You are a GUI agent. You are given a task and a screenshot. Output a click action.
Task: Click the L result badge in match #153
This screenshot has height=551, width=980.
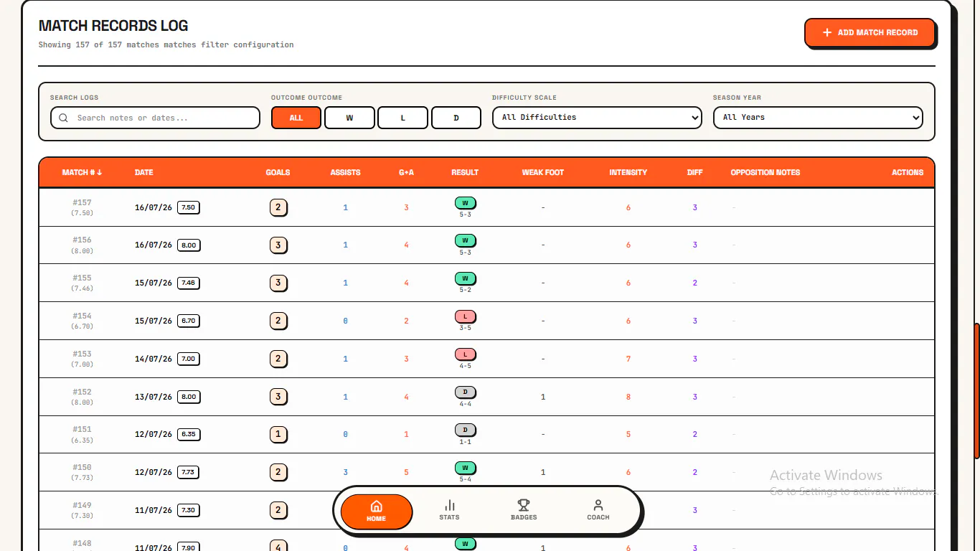[x=465, y=354]
